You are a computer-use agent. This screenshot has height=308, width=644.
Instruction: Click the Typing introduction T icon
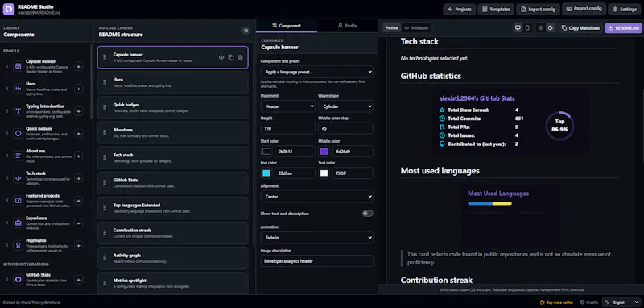(x=18, y=111)
